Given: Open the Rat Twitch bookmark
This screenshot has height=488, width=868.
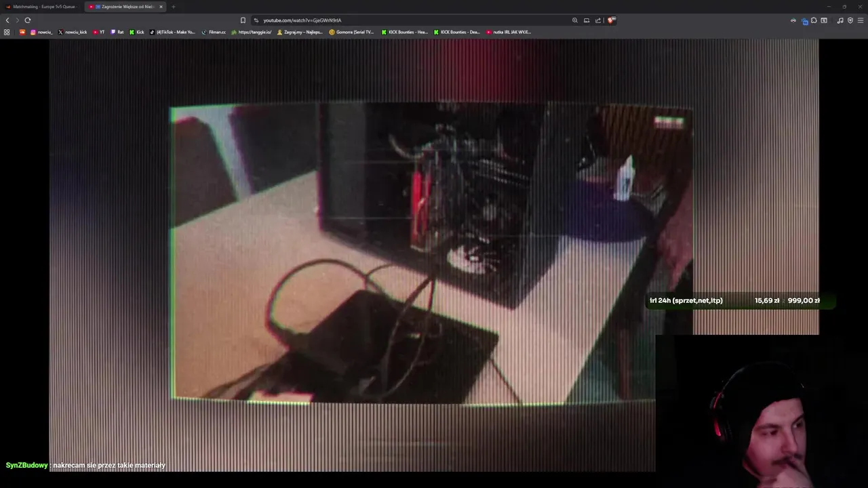Looking at the screenshot, I should 117,32.
